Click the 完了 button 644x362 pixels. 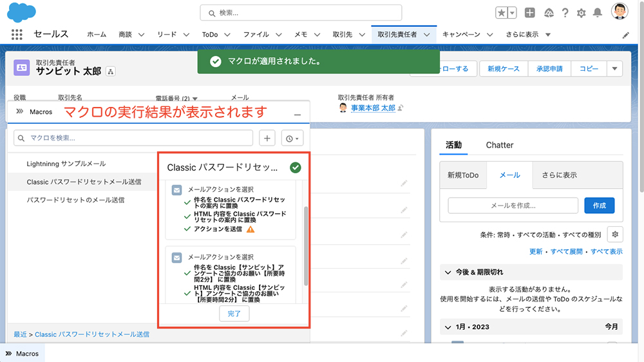(234, 314)
